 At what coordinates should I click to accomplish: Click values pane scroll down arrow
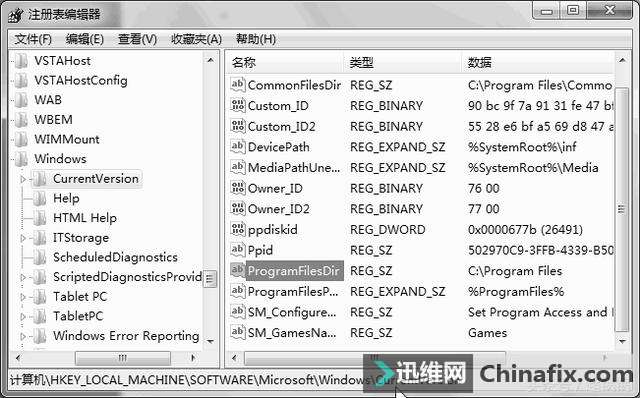pos(622,341)
